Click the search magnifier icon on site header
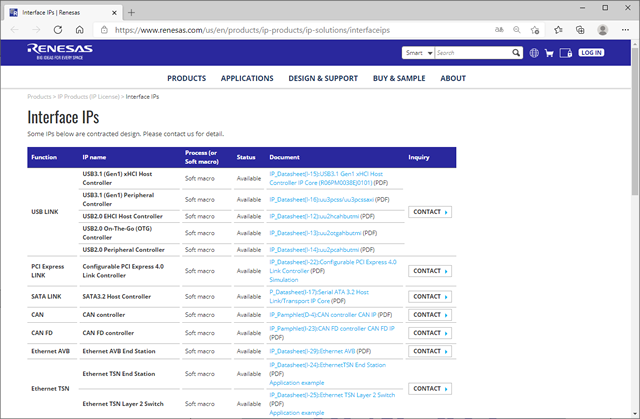The width and height of the screenshot is (640, 419). tap(516, 53)
